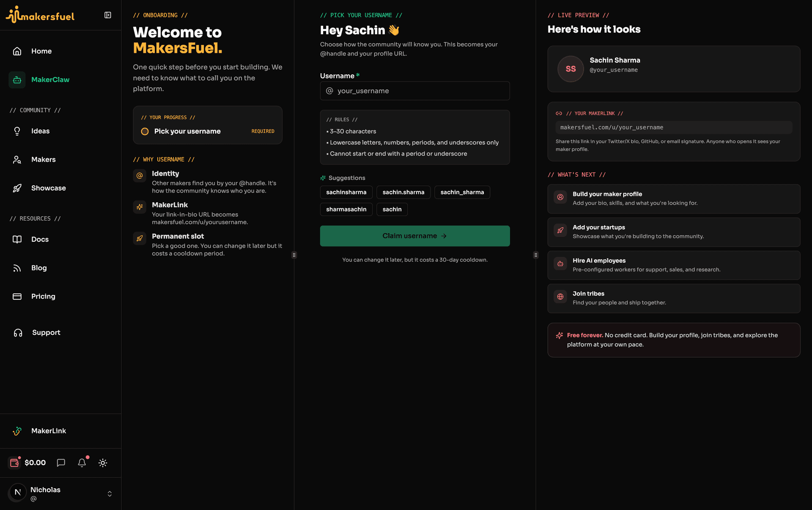This screenshot has height=510, width=812.
Task: Click the MakerLink sparkle icon in Why Username
Action: click(140, 207)
